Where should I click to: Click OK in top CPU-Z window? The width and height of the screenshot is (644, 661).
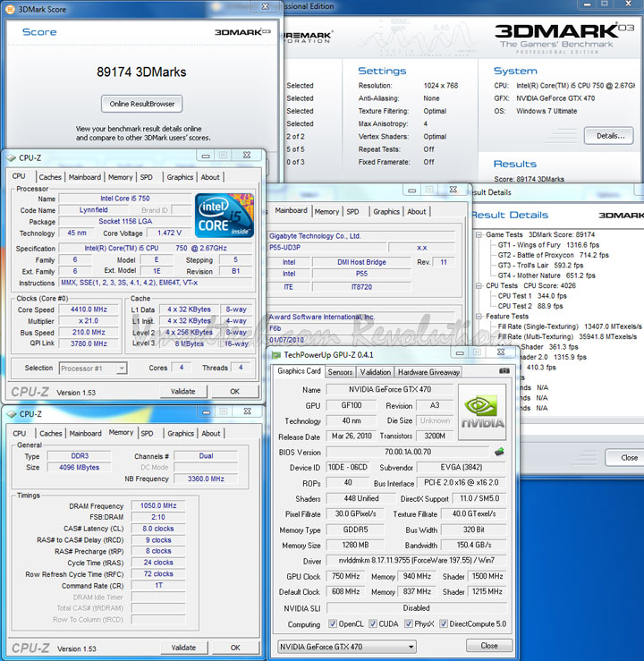coord(234,391)
